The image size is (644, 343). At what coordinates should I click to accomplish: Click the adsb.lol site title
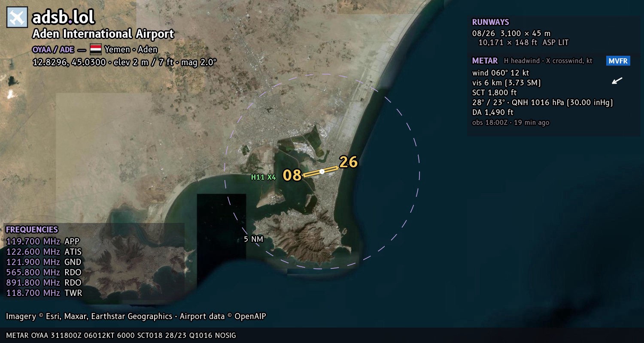pyautogui.click(x=63, y=18)
